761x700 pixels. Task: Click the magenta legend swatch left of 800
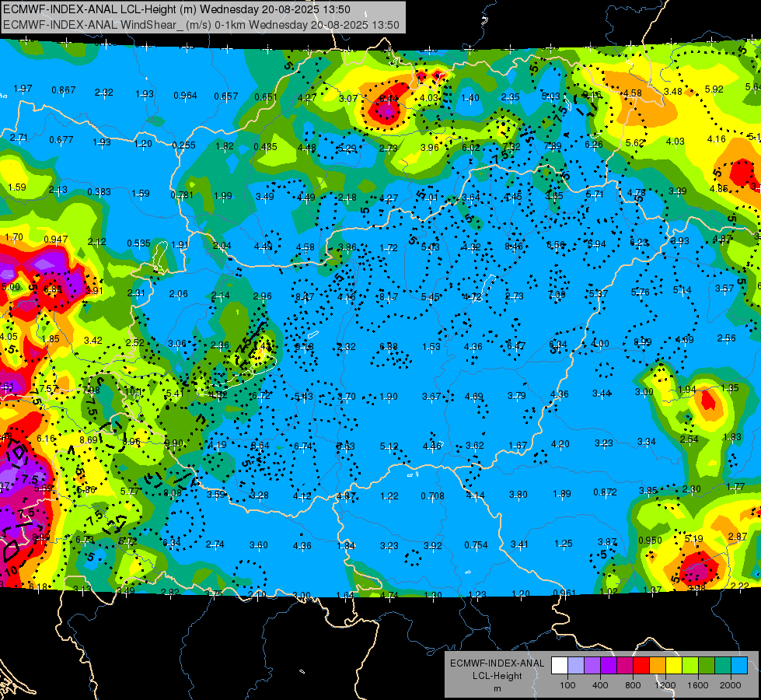point(625,666)
